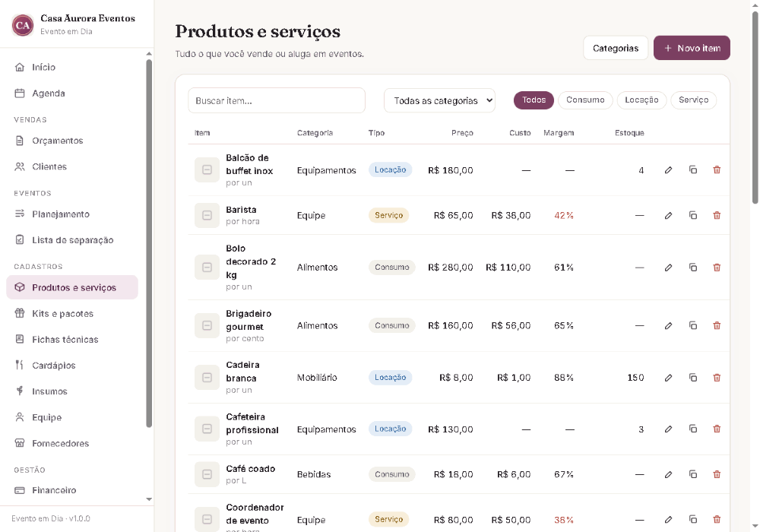The image size is (760, 532).
Task: Delete the Café coado item
Action: coord(717,474)
